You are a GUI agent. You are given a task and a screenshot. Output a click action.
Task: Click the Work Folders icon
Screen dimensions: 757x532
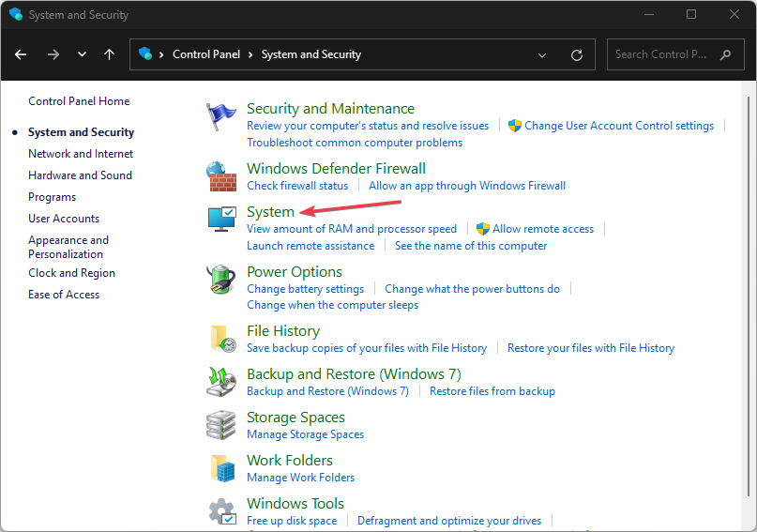[222, 468]
